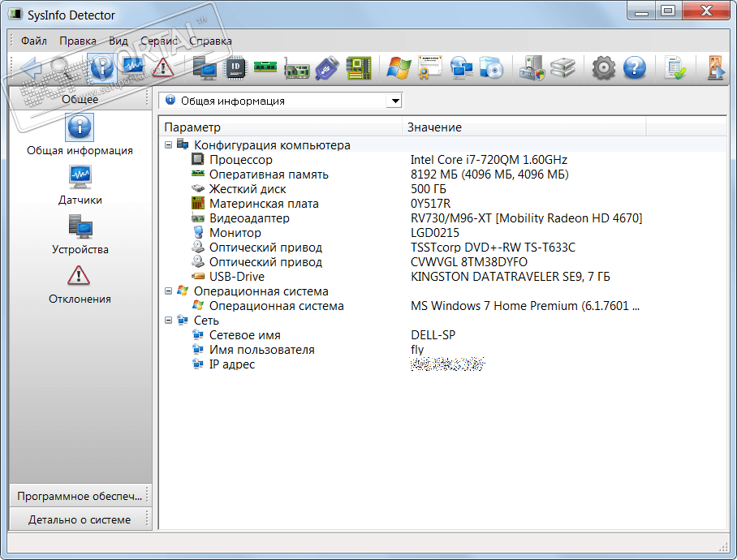The height and width of the screenshot is (560, 737).
Task: Select the Сетевое имя row
Action: pos(442,335)
